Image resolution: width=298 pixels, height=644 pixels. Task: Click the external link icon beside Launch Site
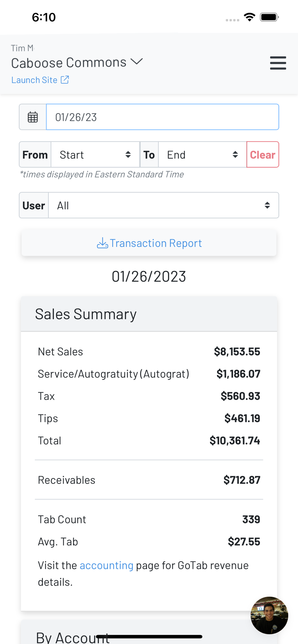65,80
